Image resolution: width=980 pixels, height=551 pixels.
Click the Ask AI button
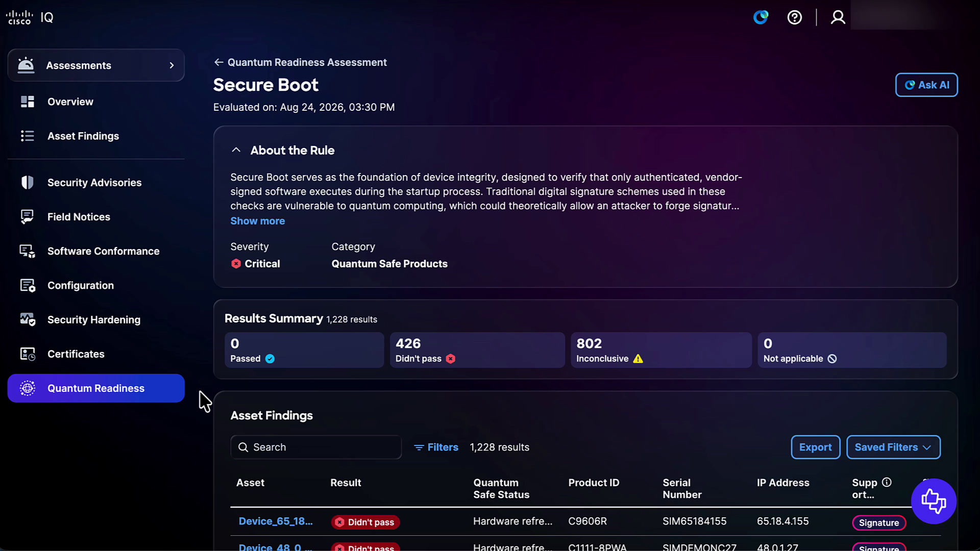point(926,85)
